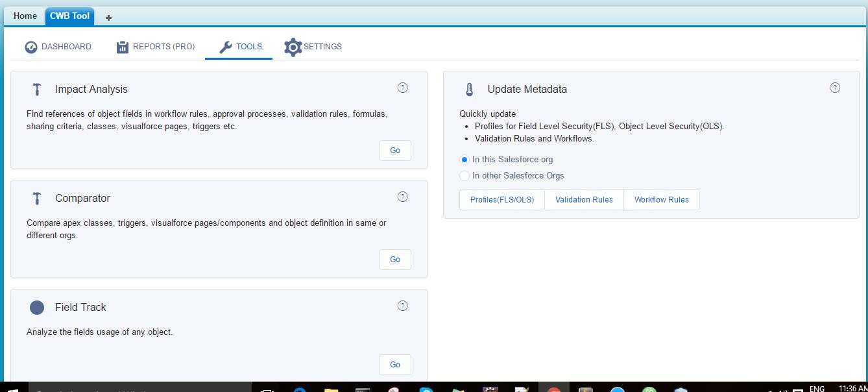
Task: Click the Field Track circle icon
Action: 37,308
